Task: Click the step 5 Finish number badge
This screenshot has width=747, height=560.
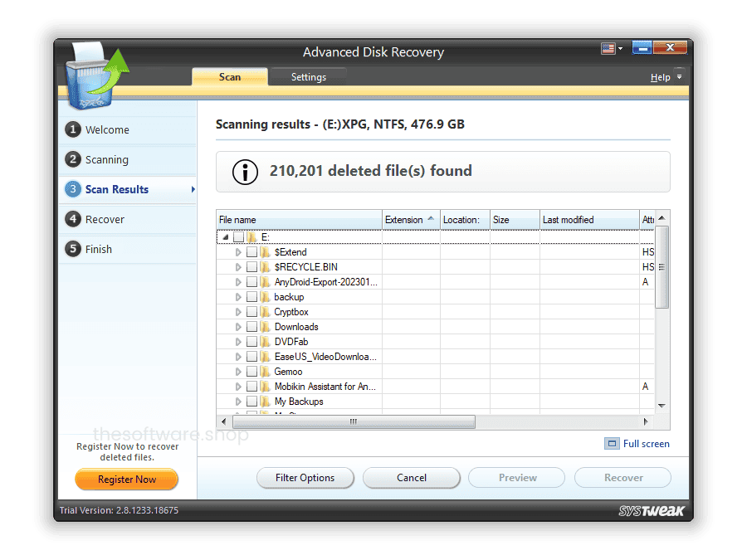Action: [x=73, y=249]
